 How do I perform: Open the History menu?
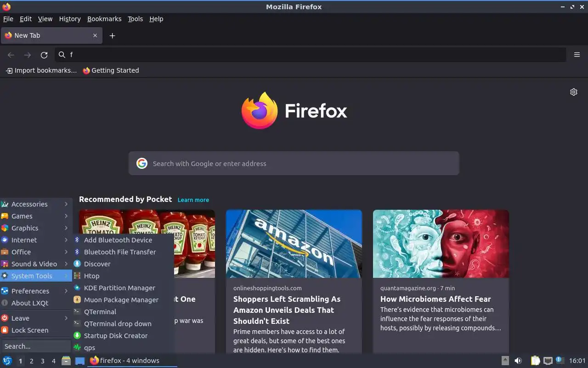[70, 19]
